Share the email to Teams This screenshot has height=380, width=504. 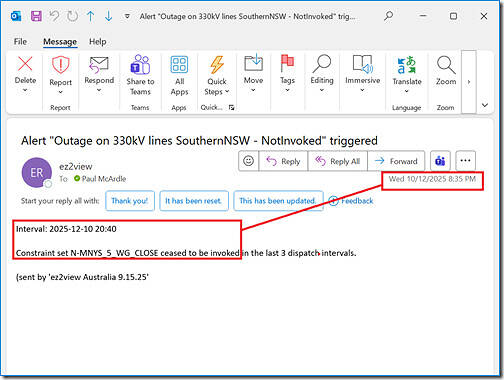pos(140,75)
